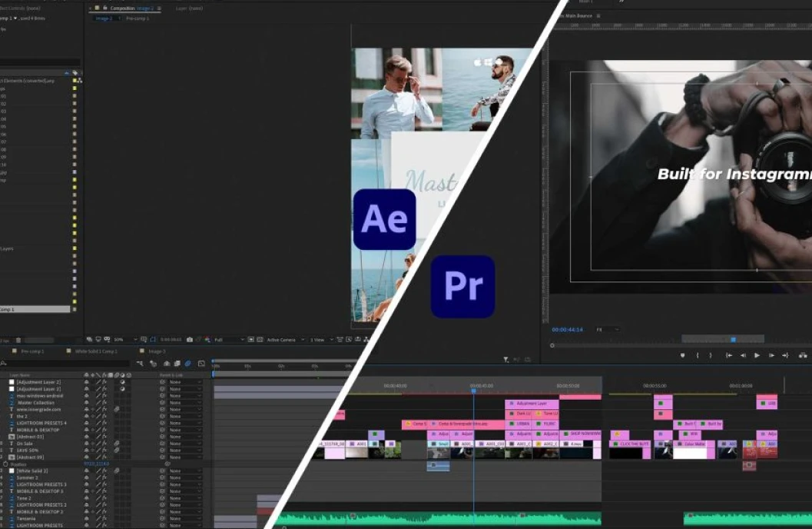
Task: Click the blue scrubber playhead in Program monitor
Action: point(734,340)
